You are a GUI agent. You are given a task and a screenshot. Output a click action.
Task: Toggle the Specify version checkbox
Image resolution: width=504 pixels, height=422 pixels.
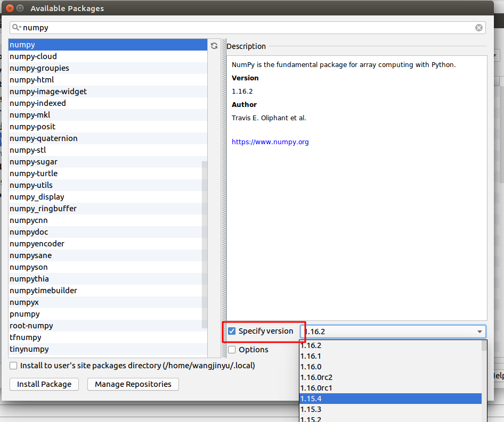tap(232, 331)
